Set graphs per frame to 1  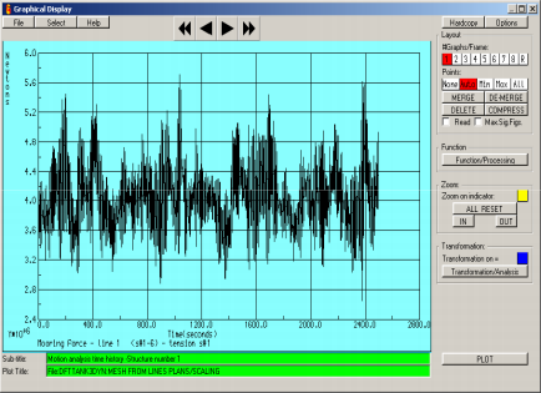click(x=447, y=59)
